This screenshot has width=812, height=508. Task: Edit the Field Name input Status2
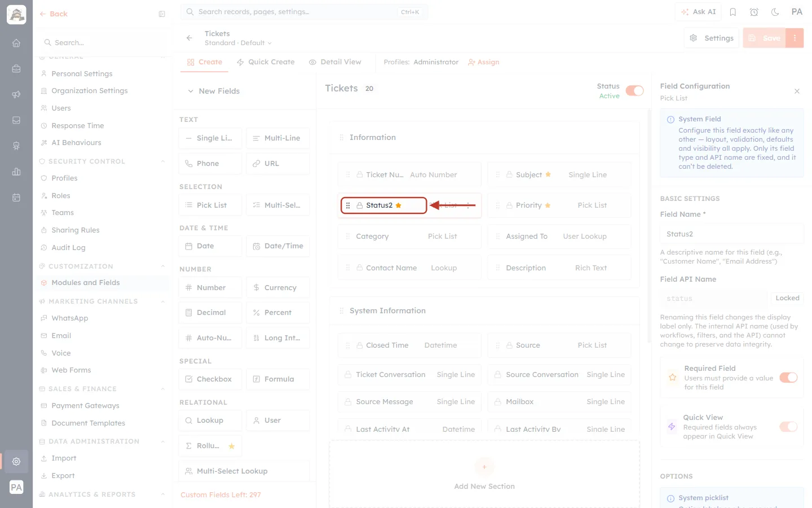(732, 234)
